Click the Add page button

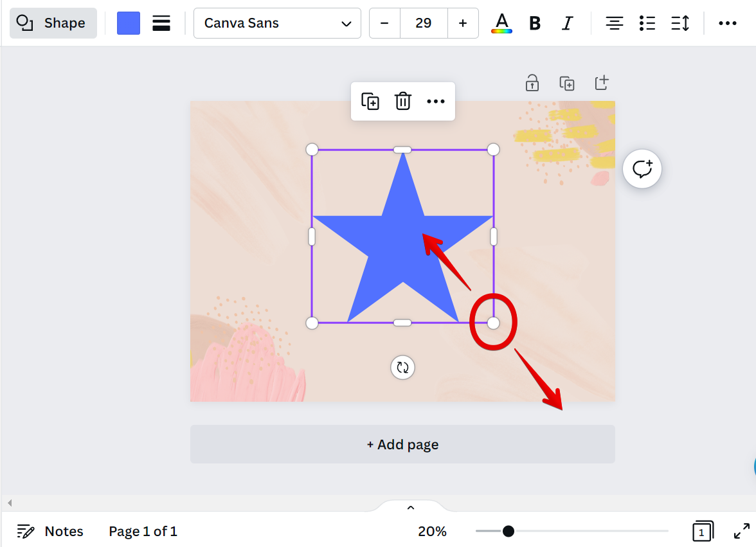[x=402, y=444]
